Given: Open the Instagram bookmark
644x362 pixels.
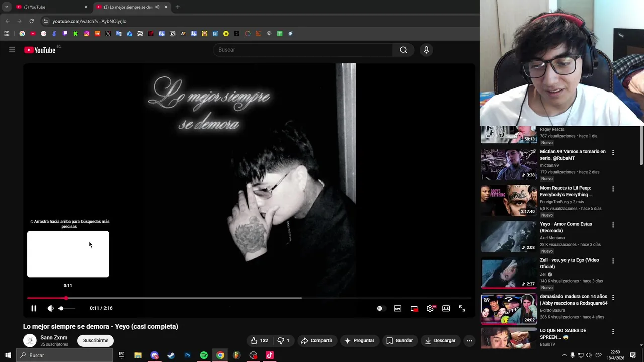Looking at the screenshot, I should pyautogui.click(x=87, y=34).
